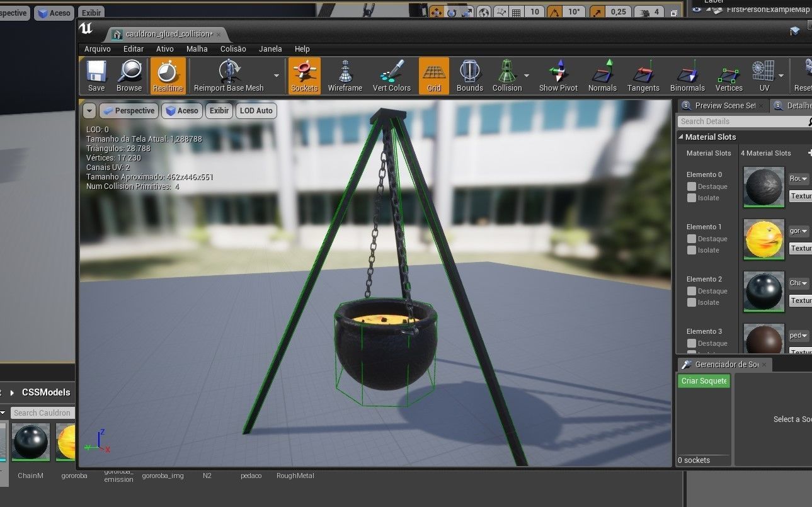This screenshot has height=507, width=812.
Task: Click LOD Auto button
Action: [256, 111]
